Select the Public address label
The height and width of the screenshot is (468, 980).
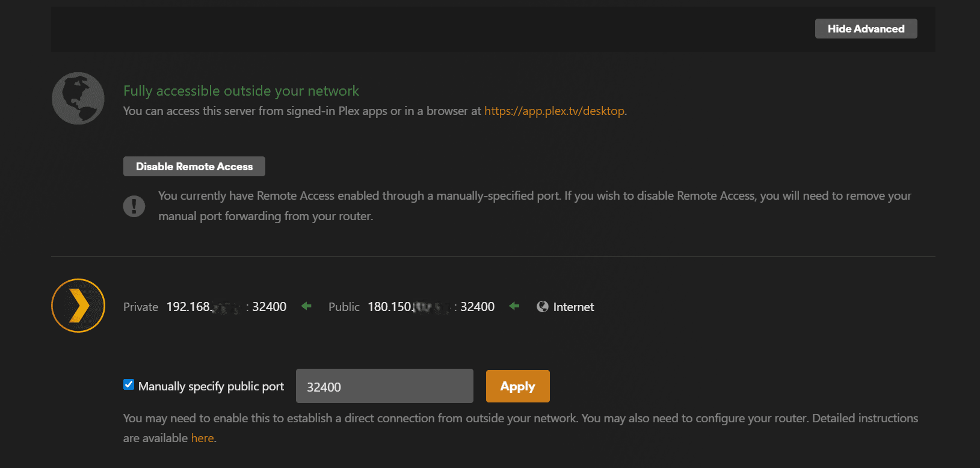344,307
